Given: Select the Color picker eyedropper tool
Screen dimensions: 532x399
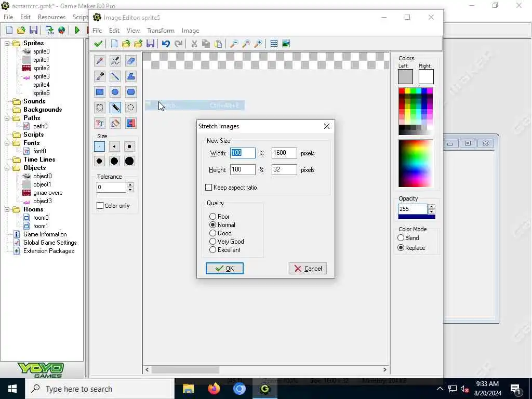Looking at the screenshot, I should [x=100, y=76].
